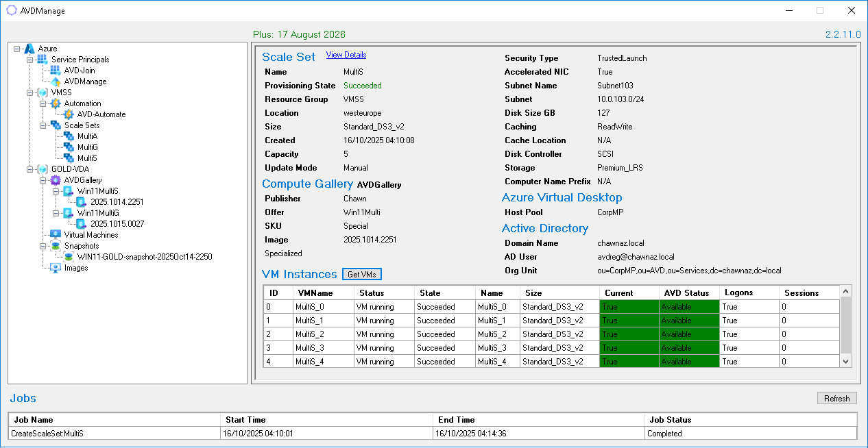Collapse the Service Principals node

click(30, 60)
